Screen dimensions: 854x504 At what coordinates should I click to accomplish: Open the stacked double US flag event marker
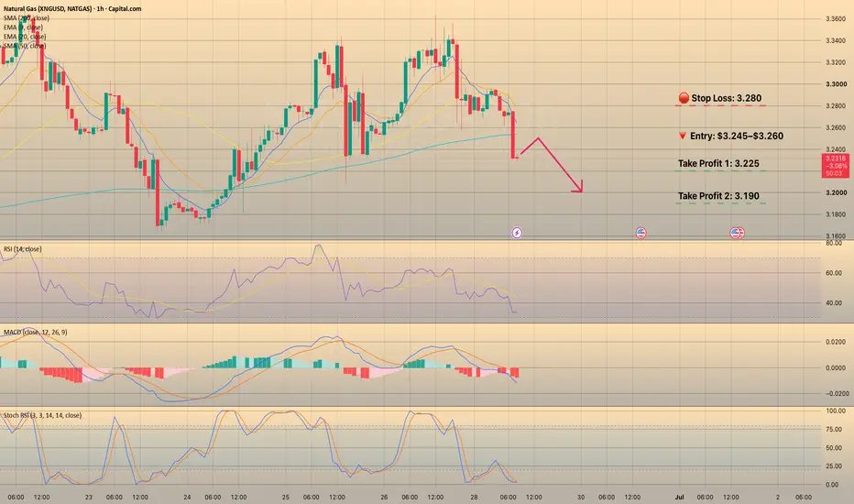pyautogui.click(x=737, y=233)
